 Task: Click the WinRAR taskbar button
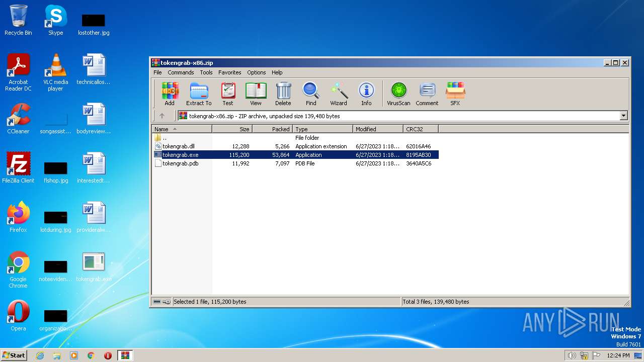point(125,355)
